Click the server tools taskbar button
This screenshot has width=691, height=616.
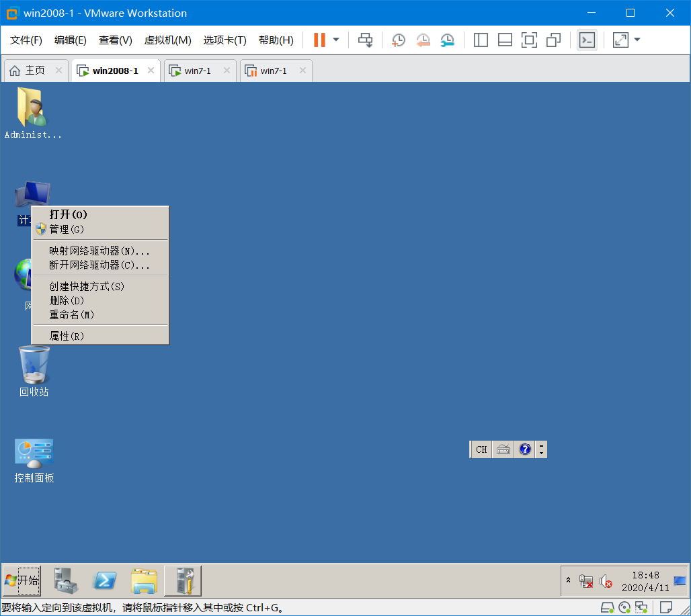[183, 580]
